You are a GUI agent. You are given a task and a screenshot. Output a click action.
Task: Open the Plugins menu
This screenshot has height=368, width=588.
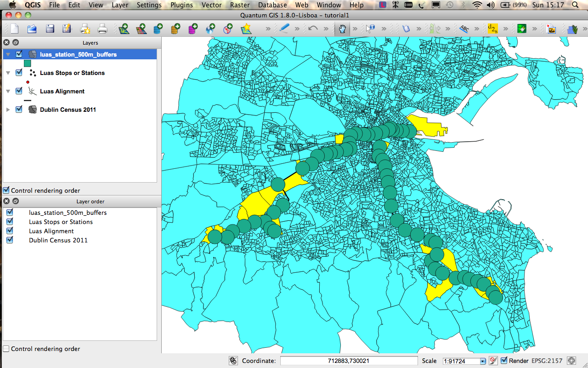pos(181,5)
